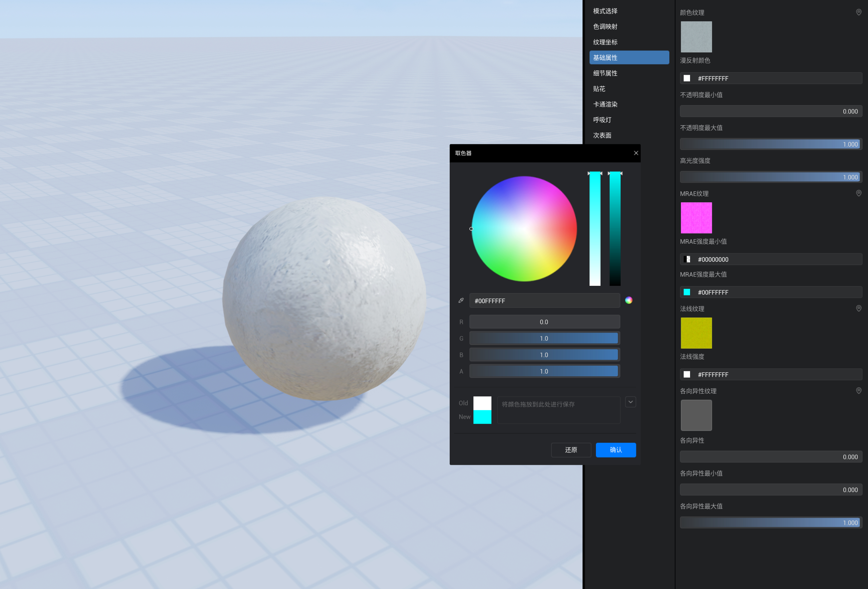Adjust the 不透明度最小值 slider
Viewport: 868px width, 589px height.
pos(771,111)
